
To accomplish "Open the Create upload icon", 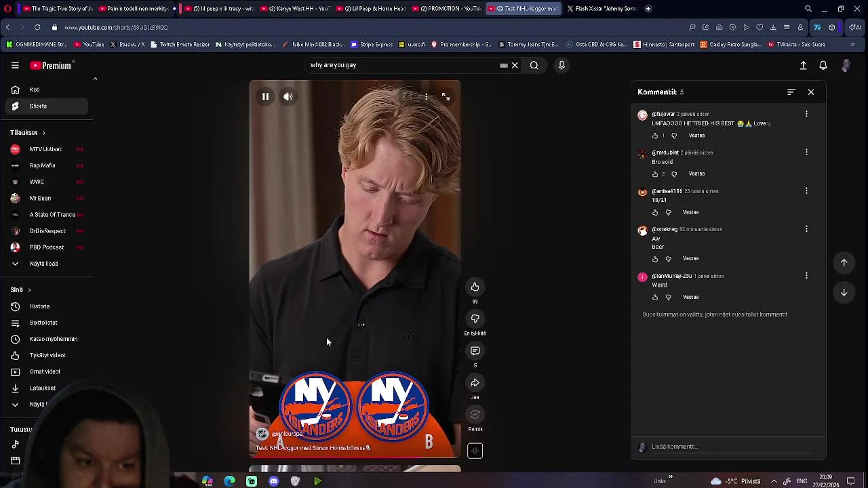I will point(803,66).
